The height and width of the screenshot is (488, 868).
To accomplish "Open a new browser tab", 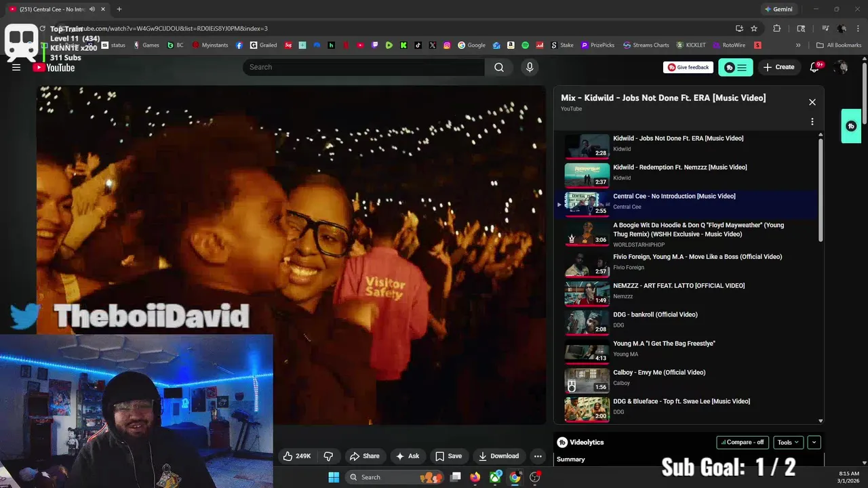I will coord(119,9).
